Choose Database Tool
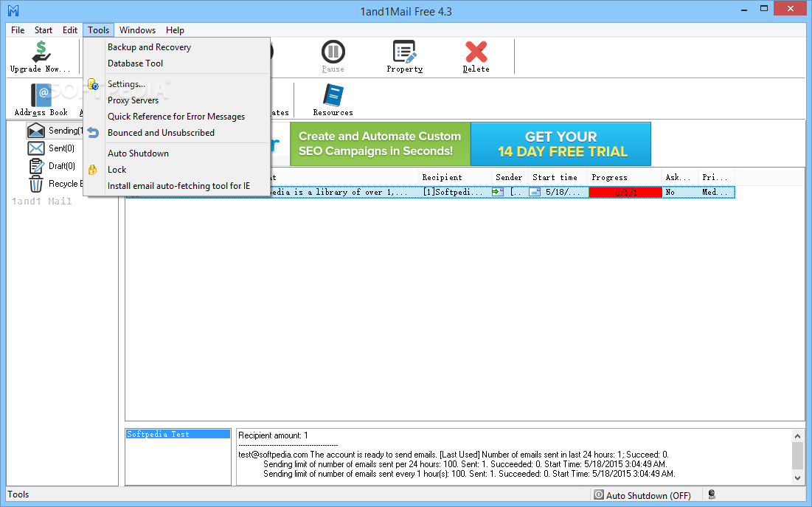 point(177,63)
